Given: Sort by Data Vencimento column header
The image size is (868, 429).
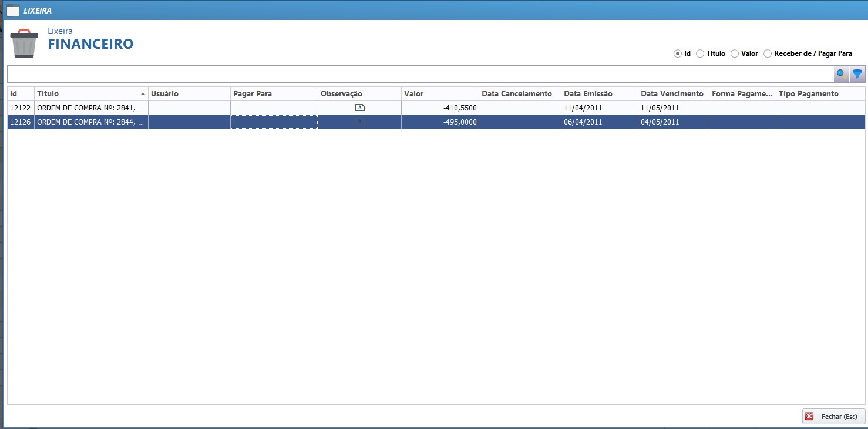Looking at the screenshot, I should pos(672,94).
